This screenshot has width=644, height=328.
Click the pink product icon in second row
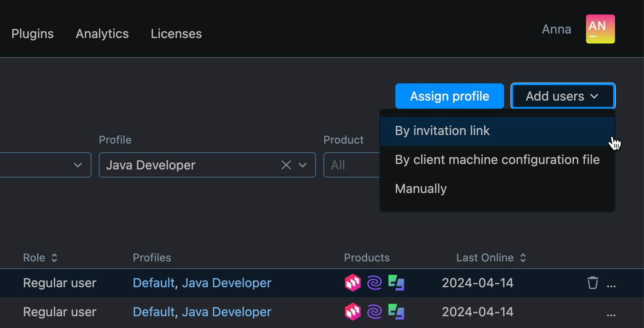(353, 311)
